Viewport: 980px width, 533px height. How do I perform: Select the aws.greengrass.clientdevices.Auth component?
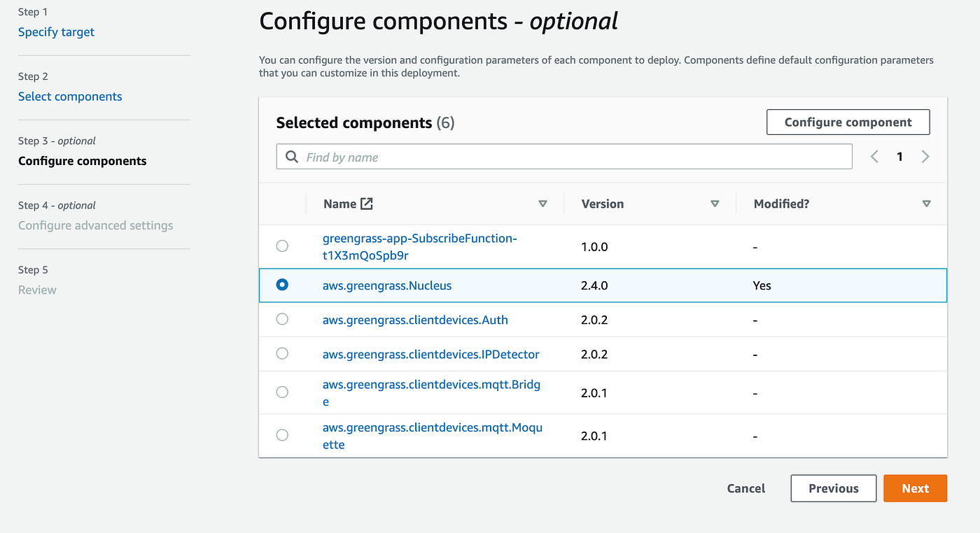pyautogui.click(x=282, y=319)
